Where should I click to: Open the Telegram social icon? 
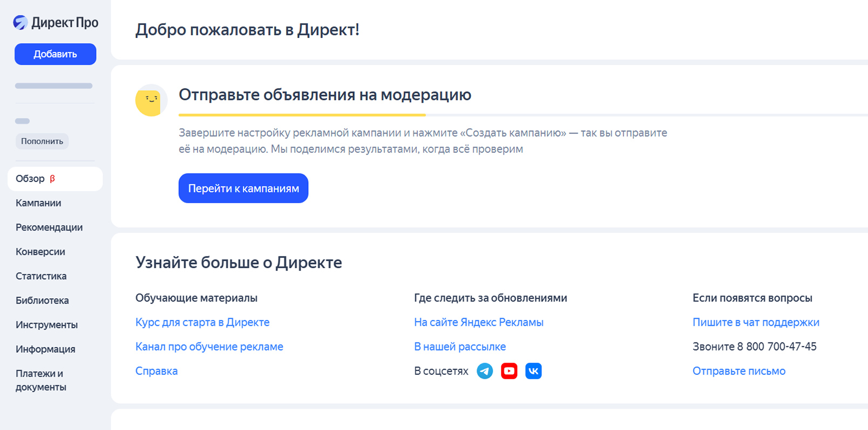coord(485,371)
